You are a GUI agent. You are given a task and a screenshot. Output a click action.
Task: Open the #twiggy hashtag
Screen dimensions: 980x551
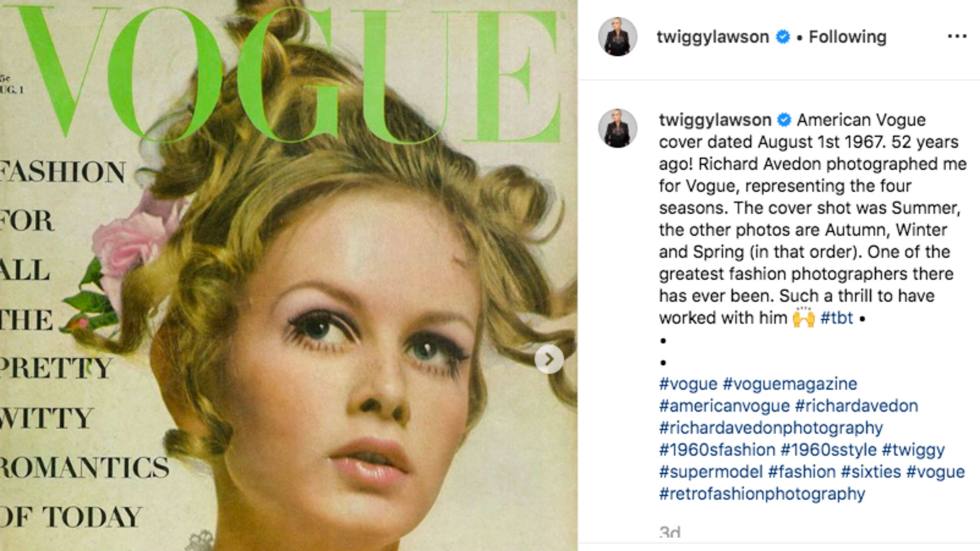913,450
